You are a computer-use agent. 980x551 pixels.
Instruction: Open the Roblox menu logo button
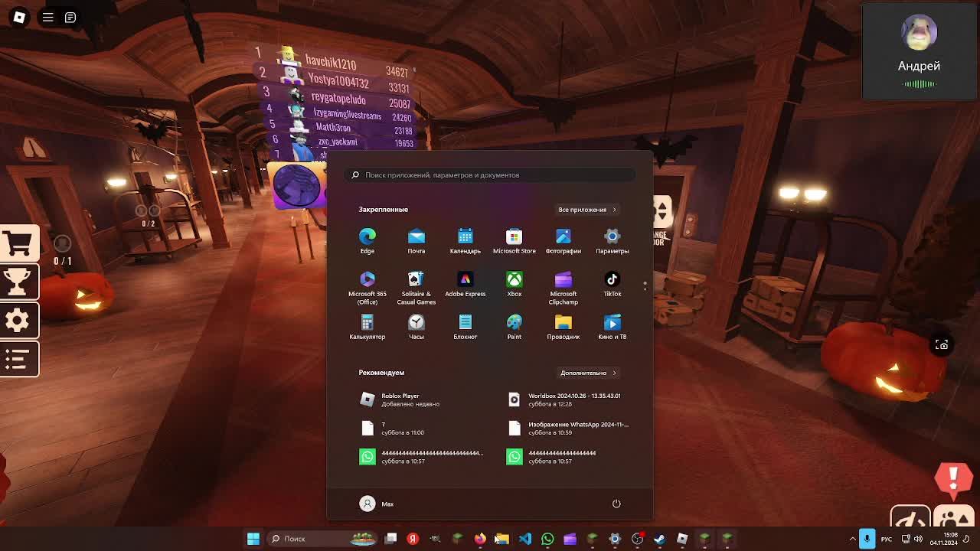(19, 17)
